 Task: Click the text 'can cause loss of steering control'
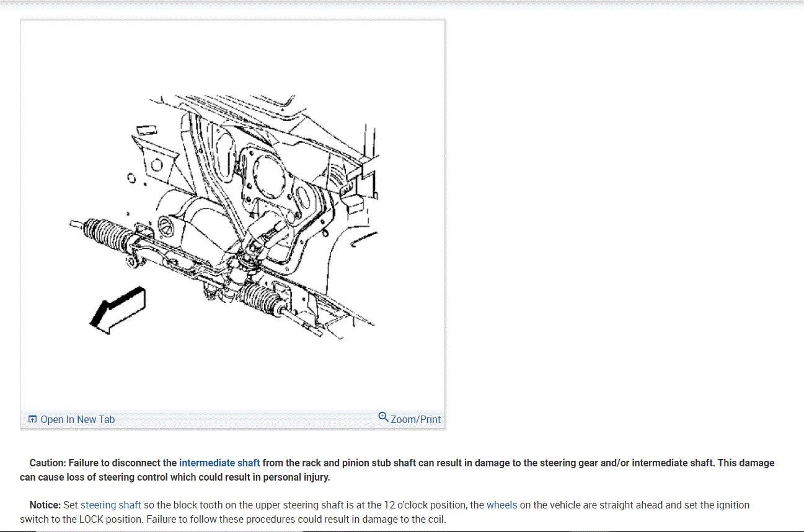pos(94,477)
